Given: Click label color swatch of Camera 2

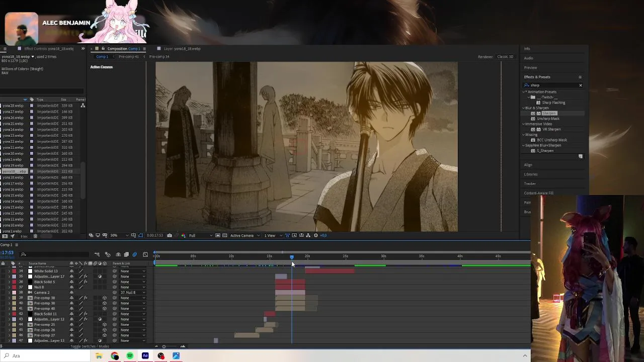Looking at the screenshot, I should click(14, 293).
